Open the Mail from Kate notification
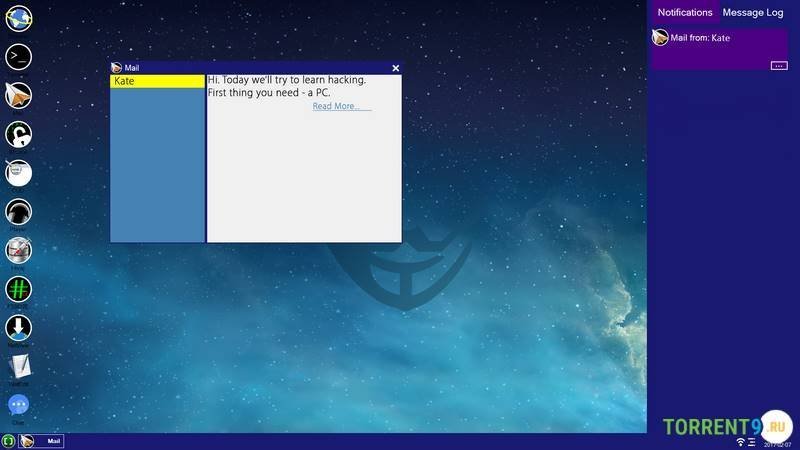The image size is (800, 450). point(700,38)
